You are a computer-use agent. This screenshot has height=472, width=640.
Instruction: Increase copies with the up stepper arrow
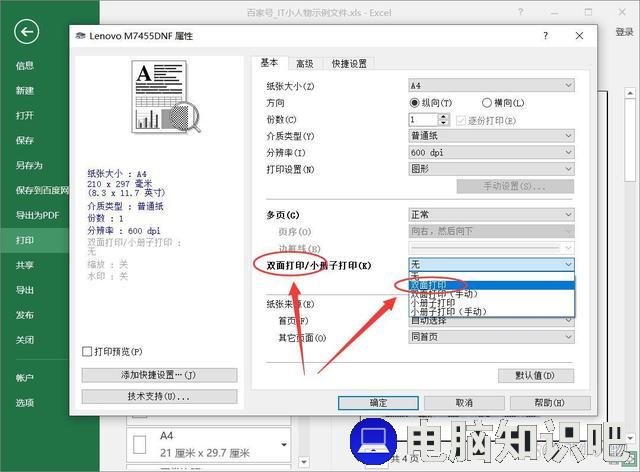444,116
